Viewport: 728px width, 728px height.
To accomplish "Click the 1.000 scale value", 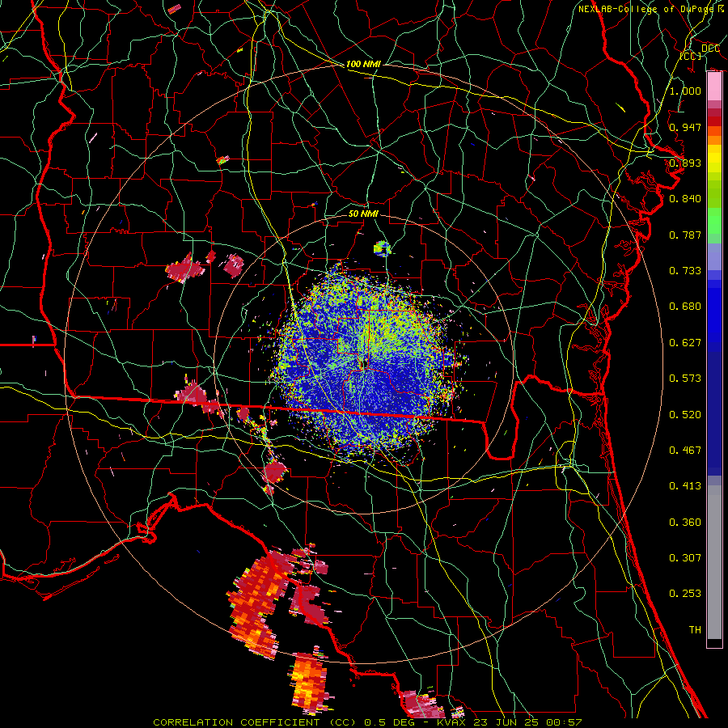I will 685,91.
